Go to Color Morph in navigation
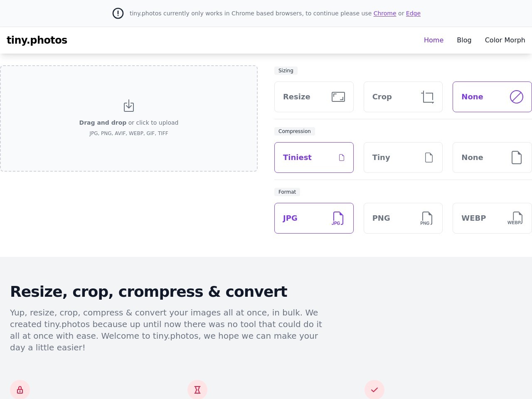 point(505,40)
